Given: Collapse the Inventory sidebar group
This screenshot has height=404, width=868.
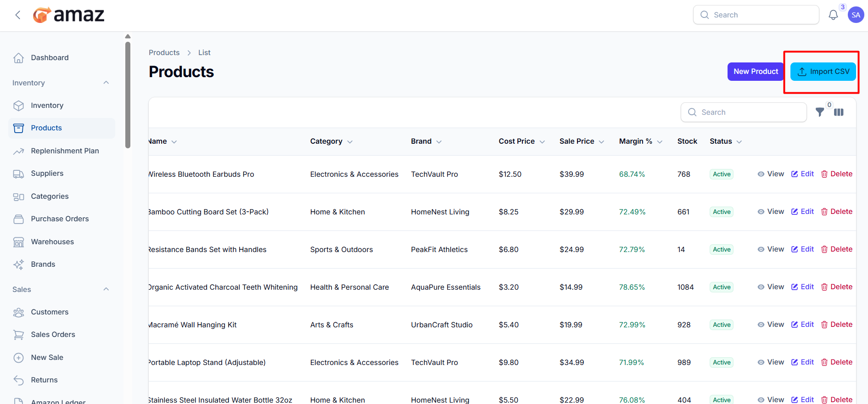Looking at the screenshot, I should pyautogui.click(x=106, y=83).
